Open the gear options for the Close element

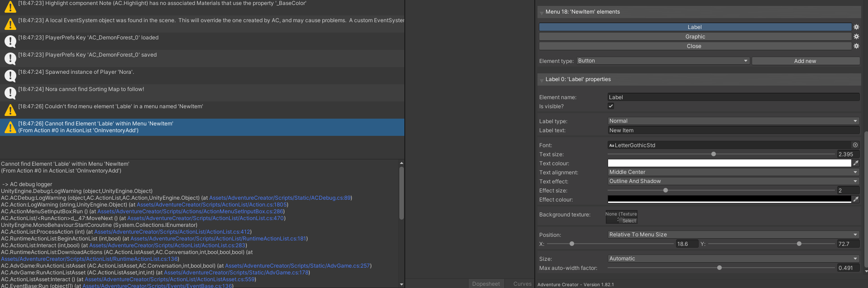pyautogui.click(x=856, y=46)
